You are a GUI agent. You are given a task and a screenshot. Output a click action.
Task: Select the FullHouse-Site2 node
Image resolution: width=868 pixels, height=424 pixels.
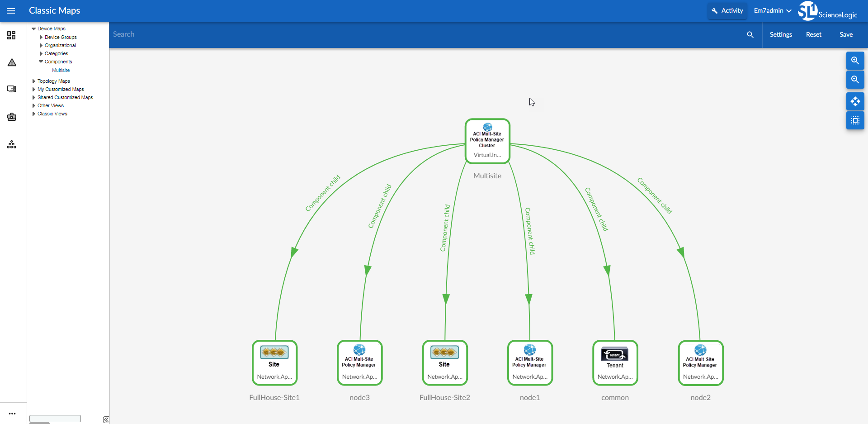click(x=445, y=363)
